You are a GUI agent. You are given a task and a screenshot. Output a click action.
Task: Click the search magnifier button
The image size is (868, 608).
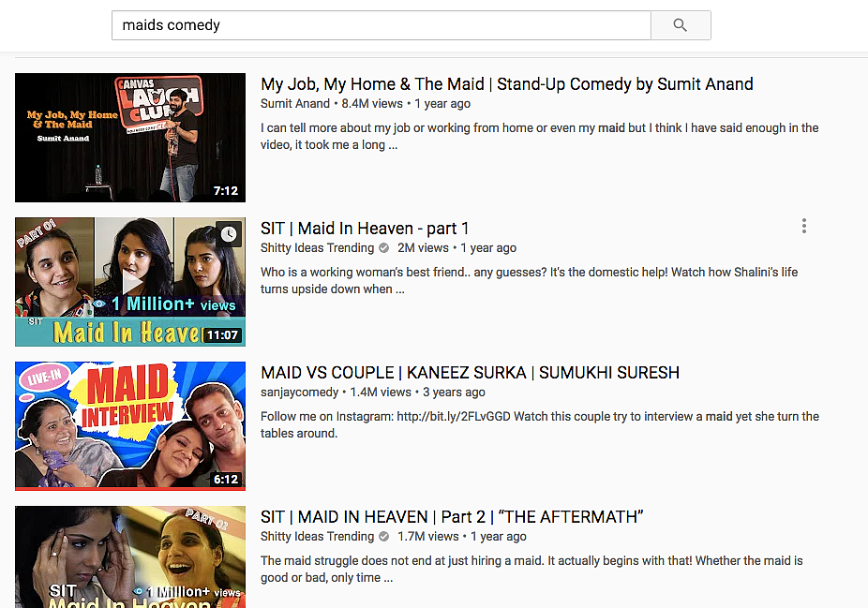[681, 25]
